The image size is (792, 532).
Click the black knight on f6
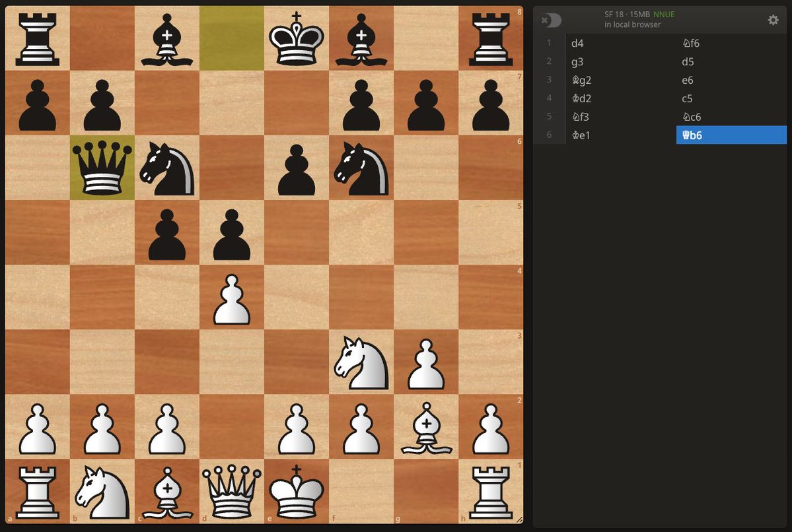(361, 168)
